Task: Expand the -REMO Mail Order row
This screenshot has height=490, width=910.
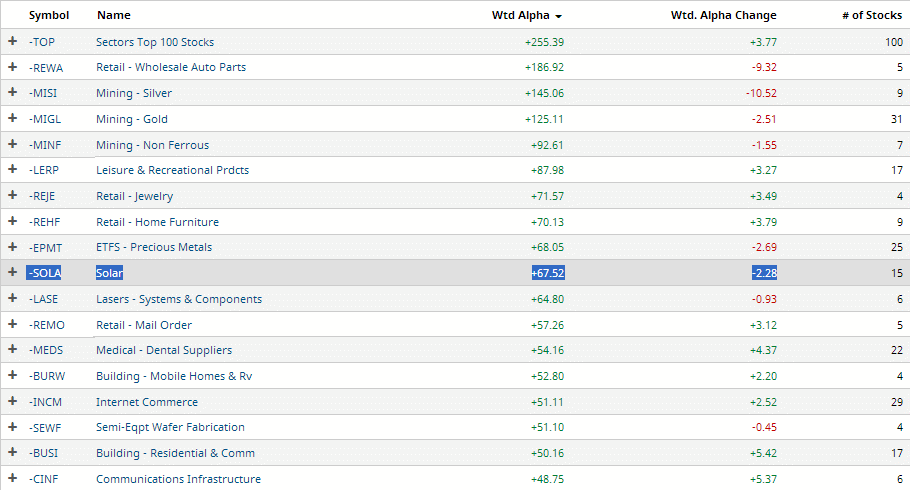Action: click(x=12, y=324)
